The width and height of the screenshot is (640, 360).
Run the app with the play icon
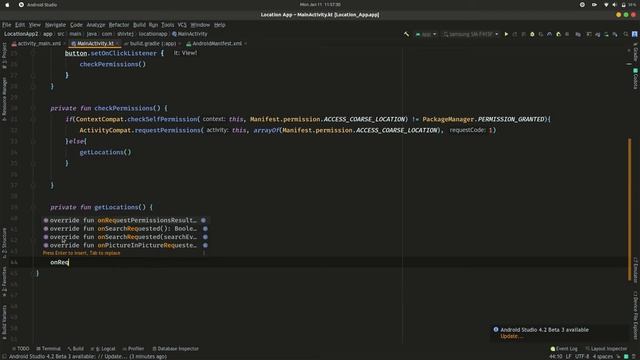click(506, 34)
